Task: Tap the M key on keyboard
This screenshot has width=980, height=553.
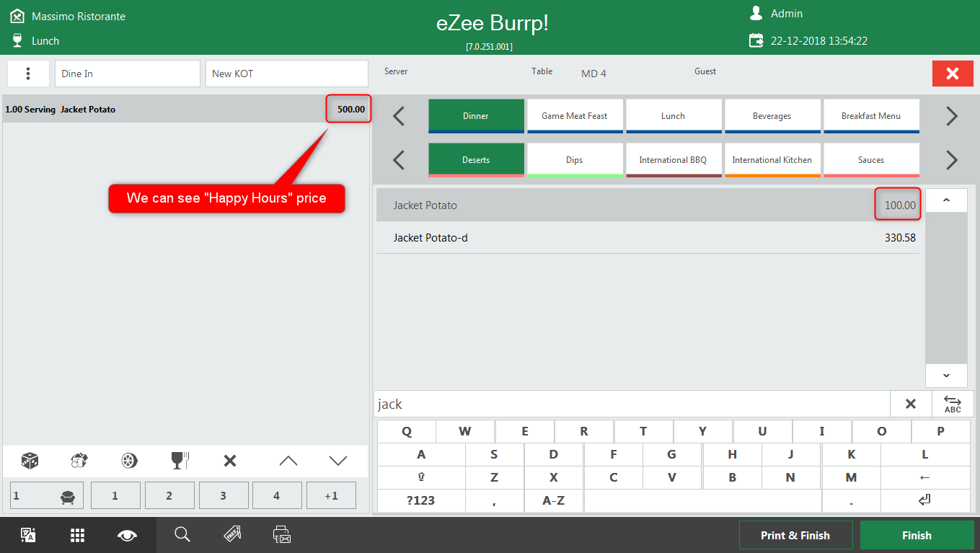Action: [x=851, y=477]
